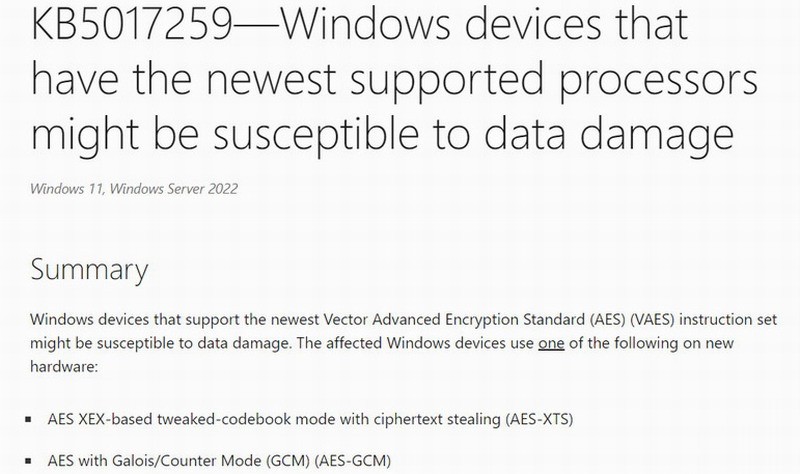This screenshot has width=800, height=474.
Task: Click "Galois/Counter Mode" in the second bullet
Action: pyautogui.click(x=192, y=462)
